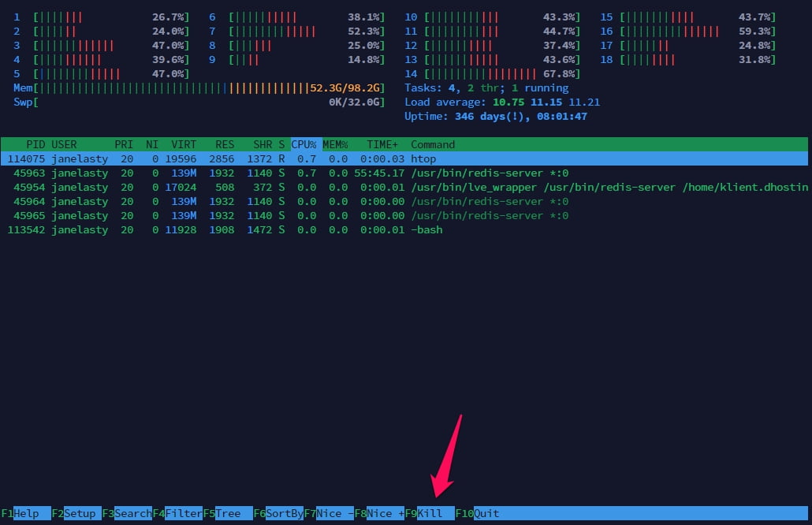The height and width of the screenshot is (525, 812).
Task: Click CPU 7 meter showing 52.3%
Action: [296, 31]
